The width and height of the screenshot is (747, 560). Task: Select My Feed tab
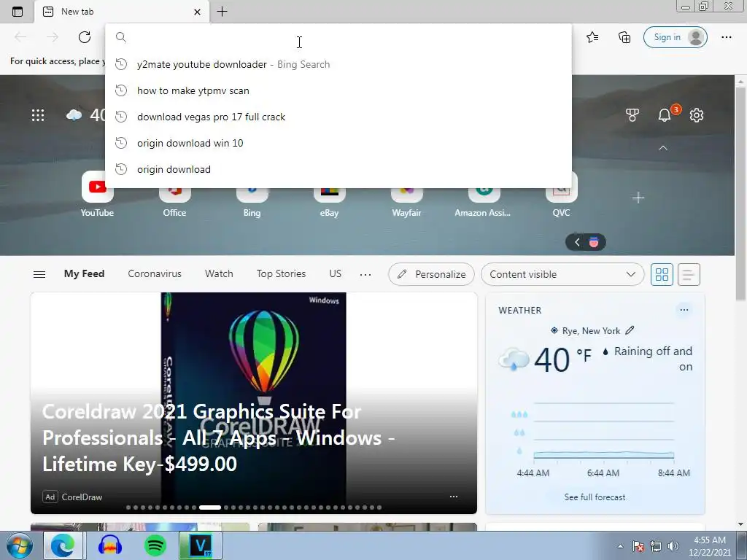coord(85,274)
